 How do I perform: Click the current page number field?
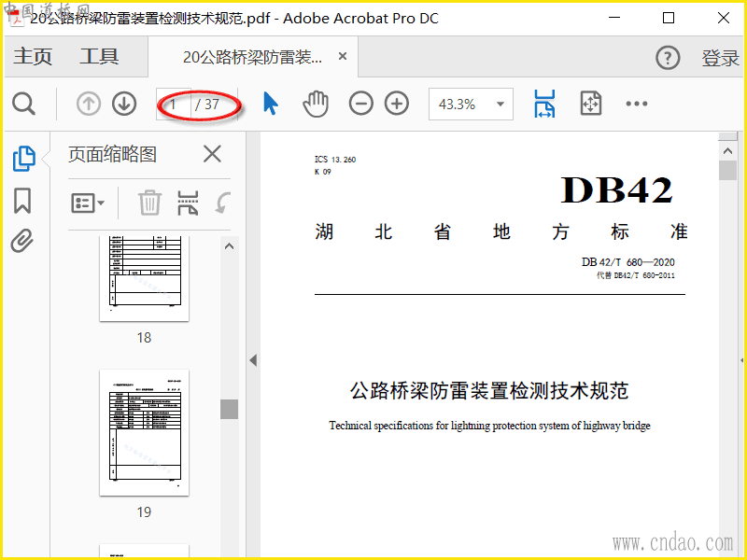[x=174, y=104]
